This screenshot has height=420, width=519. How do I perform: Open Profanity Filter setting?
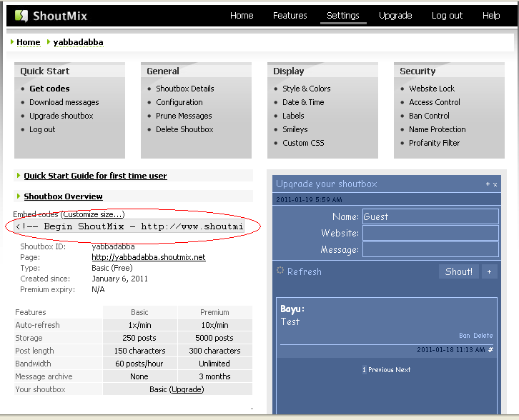point(434,143)
